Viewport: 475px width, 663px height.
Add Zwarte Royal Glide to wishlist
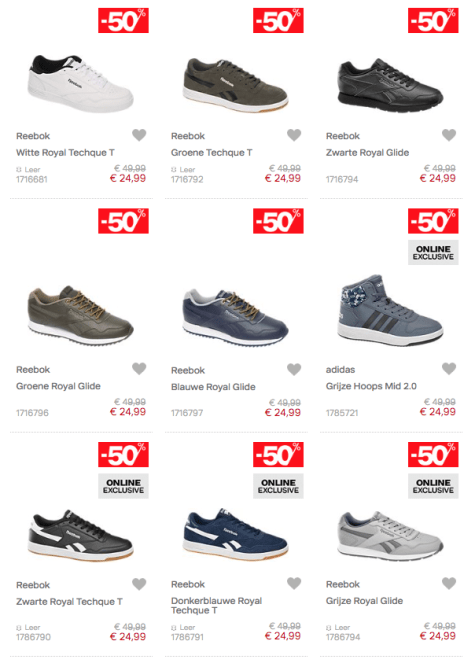click(449, 135)
